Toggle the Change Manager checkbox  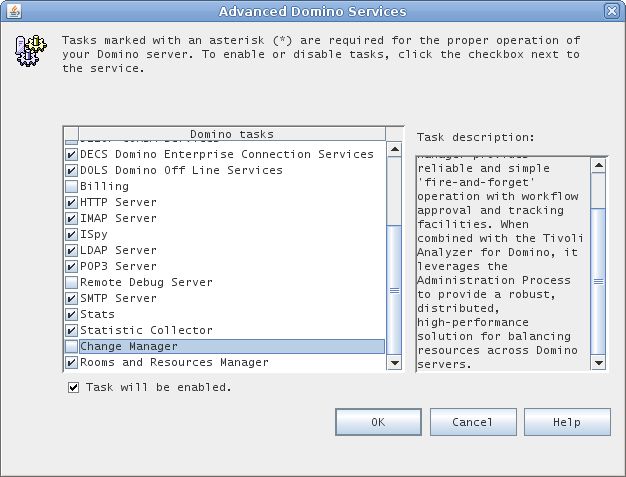pyautogui.click(x=71, y=346)
